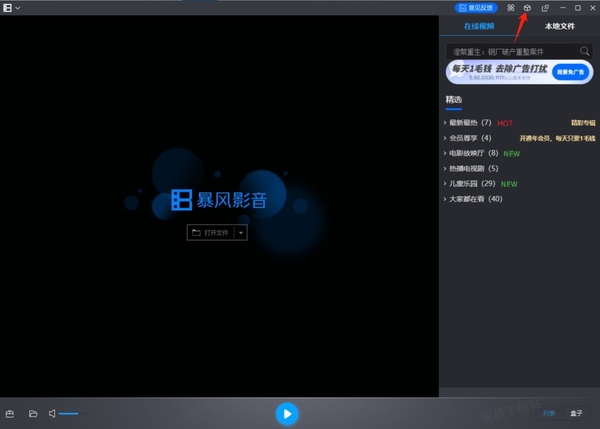The height and width of the screenshot is (429, 600).
Task: Open the toolbox icon at bottom left
Action: click(x=11, y=413)
